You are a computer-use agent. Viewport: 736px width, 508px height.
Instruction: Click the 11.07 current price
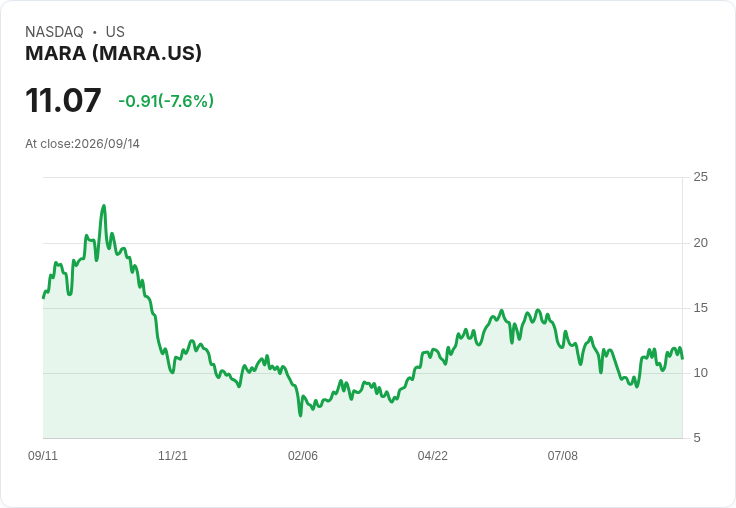pos(63,100)
